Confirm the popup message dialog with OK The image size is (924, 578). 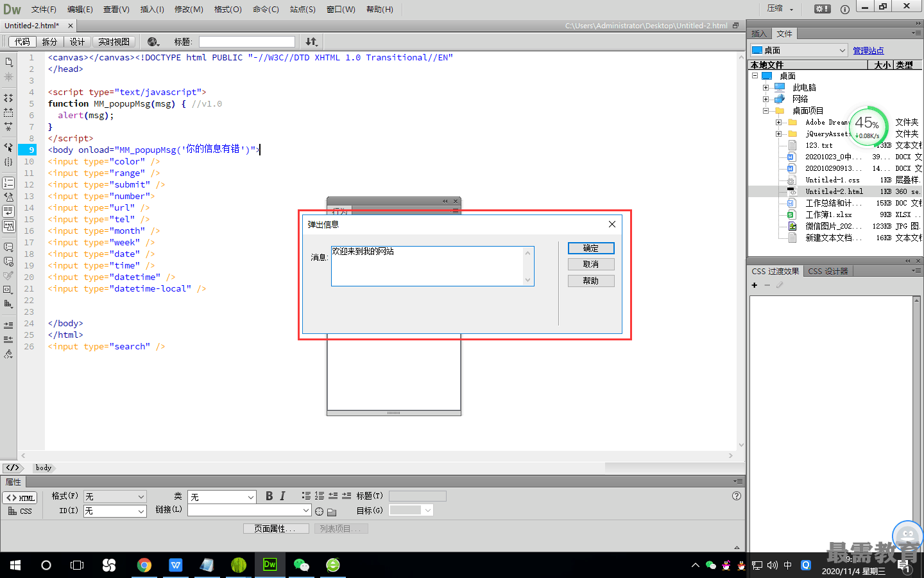click(x=591, y=248)
